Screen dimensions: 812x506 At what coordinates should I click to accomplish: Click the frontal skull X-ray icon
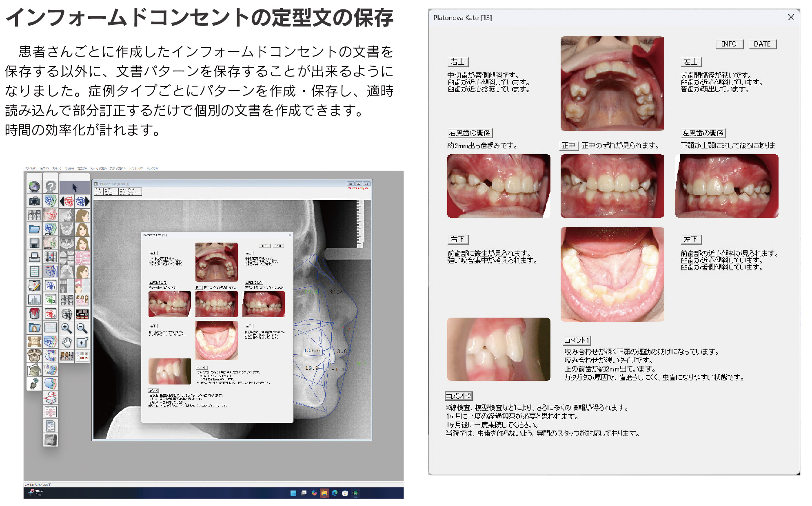(67, 229)
